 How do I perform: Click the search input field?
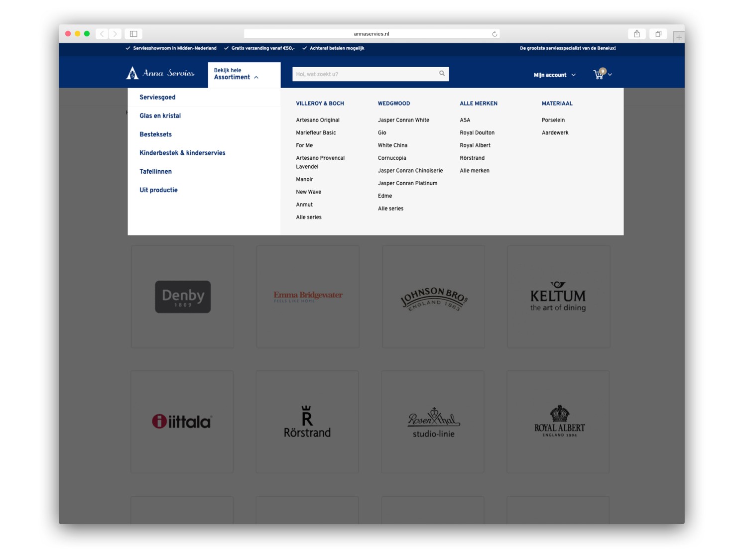click(x=364, y=73)
